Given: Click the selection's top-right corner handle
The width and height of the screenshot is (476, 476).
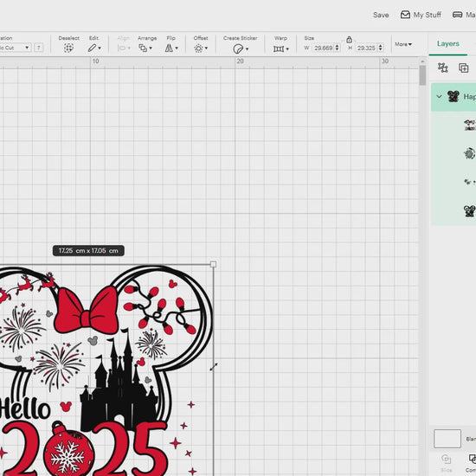Looking at the screenshot, I should (x=213, y=264).
